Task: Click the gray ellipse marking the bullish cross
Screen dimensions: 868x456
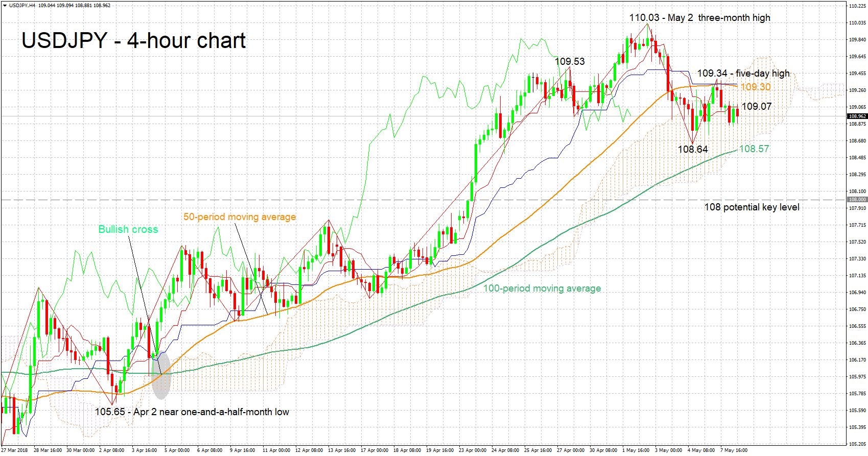Action: 161,375
